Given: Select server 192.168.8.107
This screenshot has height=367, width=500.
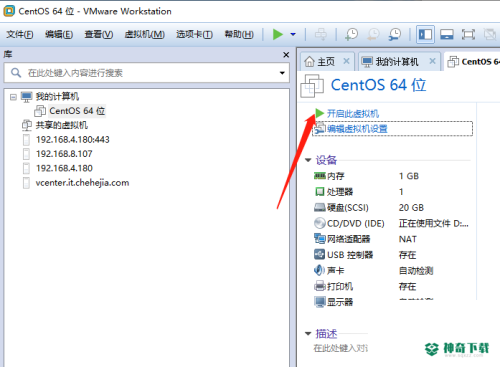Looking at the screenshot, I should click(64, 154).
